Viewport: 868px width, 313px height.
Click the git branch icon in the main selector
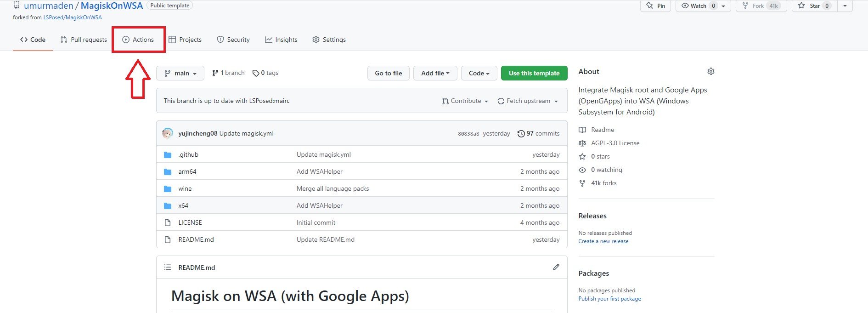(x=168, y=73)
